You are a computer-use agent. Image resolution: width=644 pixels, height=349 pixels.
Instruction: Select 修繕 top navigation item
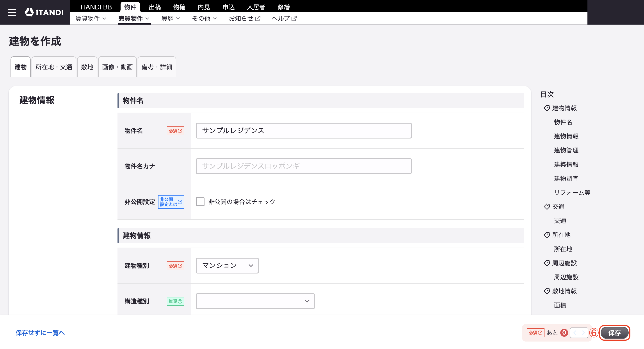[x=283, y=7]
